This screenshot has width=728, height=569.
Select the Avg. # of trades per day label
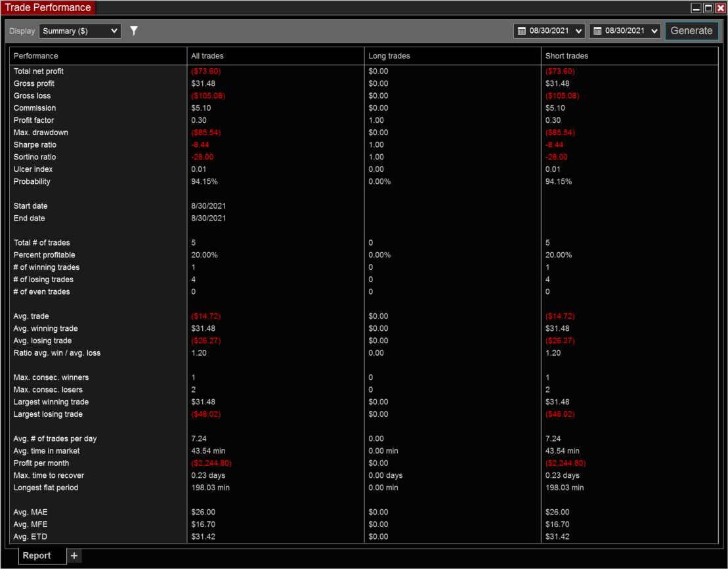tap(55, 438)
